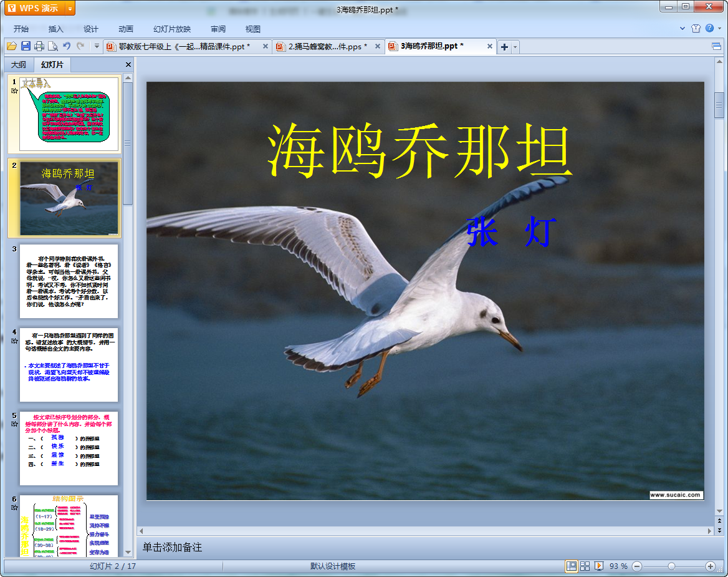Viewport: 728px width, 577px height.
Task: Zoom in with the plus button
Action: [x=710, y=566]
